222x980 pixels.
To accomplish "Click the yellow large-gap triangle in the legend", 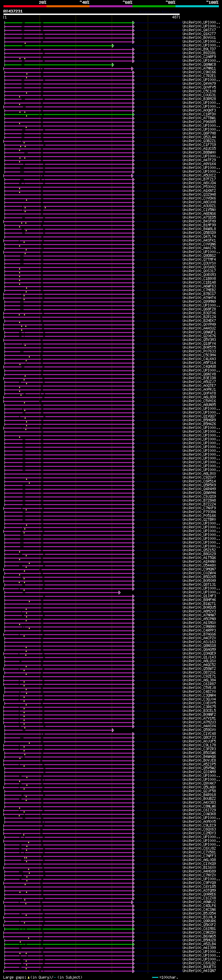I will coord(28,977).
